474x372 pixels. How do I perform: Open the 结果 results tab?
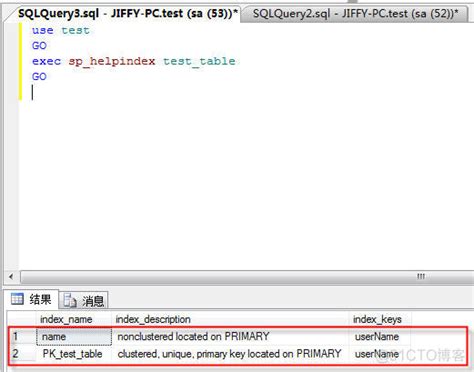click(31, 299)
